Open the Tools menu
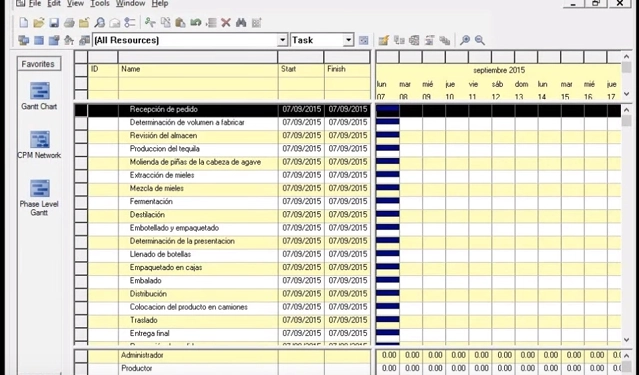Viewport: 639px width, 375px height. pyautogui.click(x=100, y=4)
